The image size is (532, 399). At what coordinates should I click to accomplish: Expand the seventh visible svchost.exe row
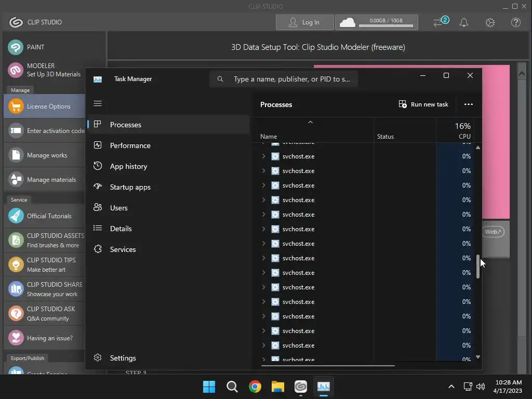(263, 244)
